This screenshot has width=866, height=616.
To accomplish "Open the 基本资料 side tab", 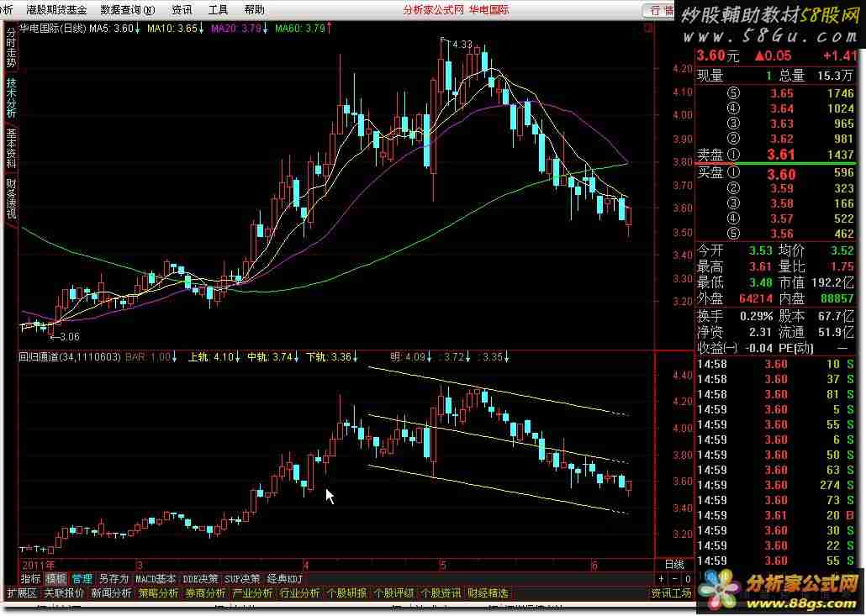I will pos(11,149).
